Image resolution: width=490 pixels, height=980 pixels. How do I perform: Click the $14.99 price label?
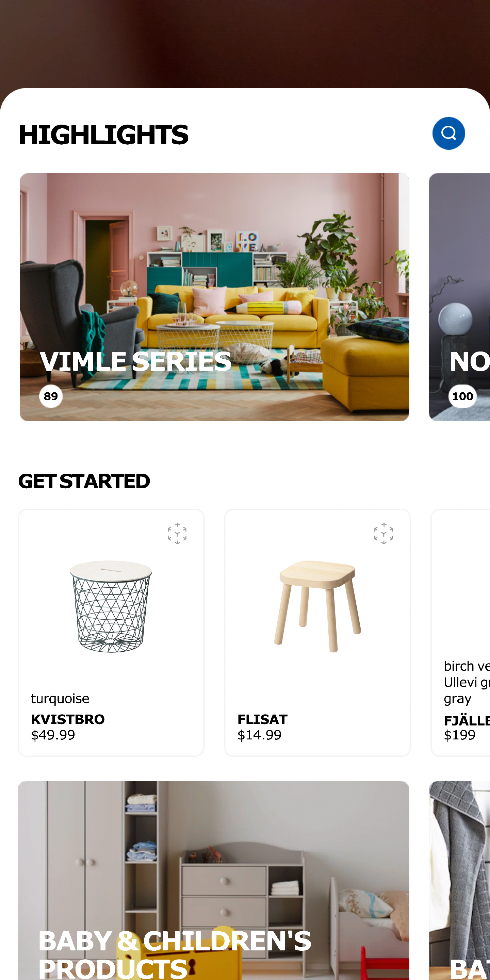point(259,735)
